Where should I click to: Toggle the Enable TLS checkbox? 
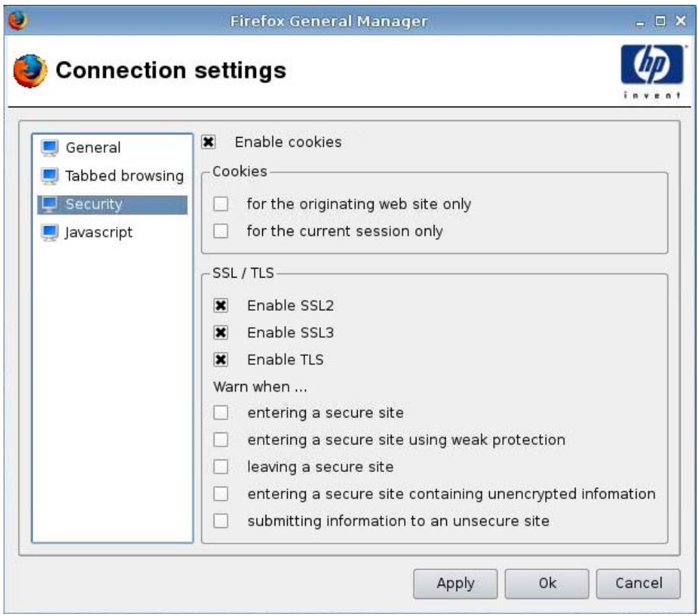221,360
